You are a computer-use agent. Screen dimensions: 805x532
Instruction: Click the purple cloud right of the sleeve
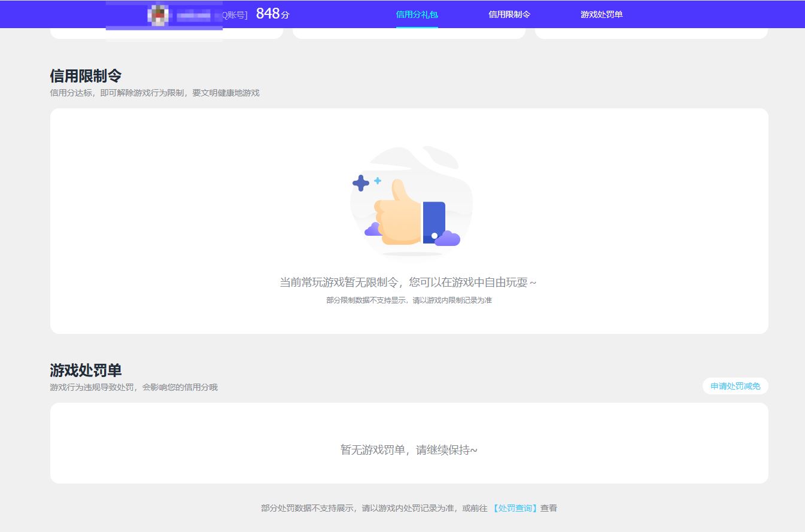448,239
